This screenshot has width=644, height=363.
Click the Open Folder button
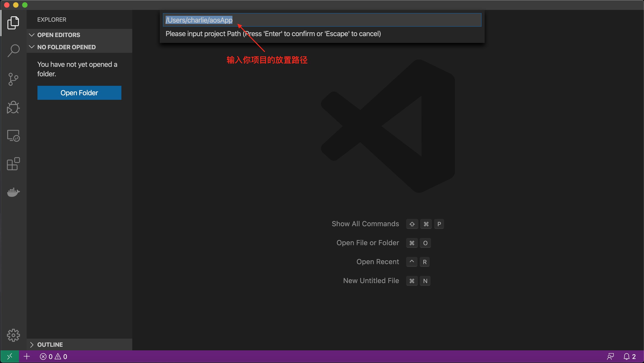point(79,93)
